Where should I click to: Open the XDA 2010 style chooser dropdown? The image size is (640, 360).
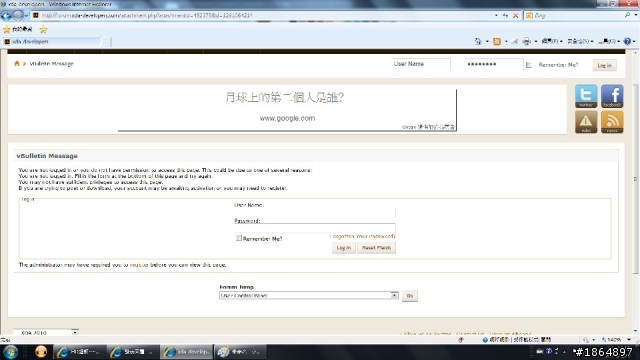[46, 333]
